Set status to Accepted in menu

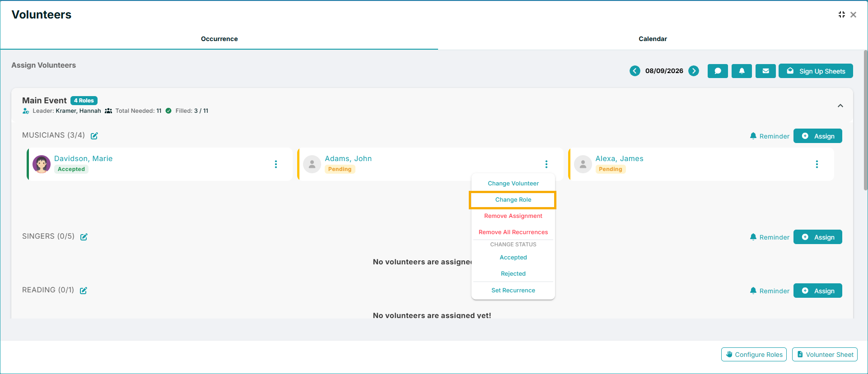513,258
